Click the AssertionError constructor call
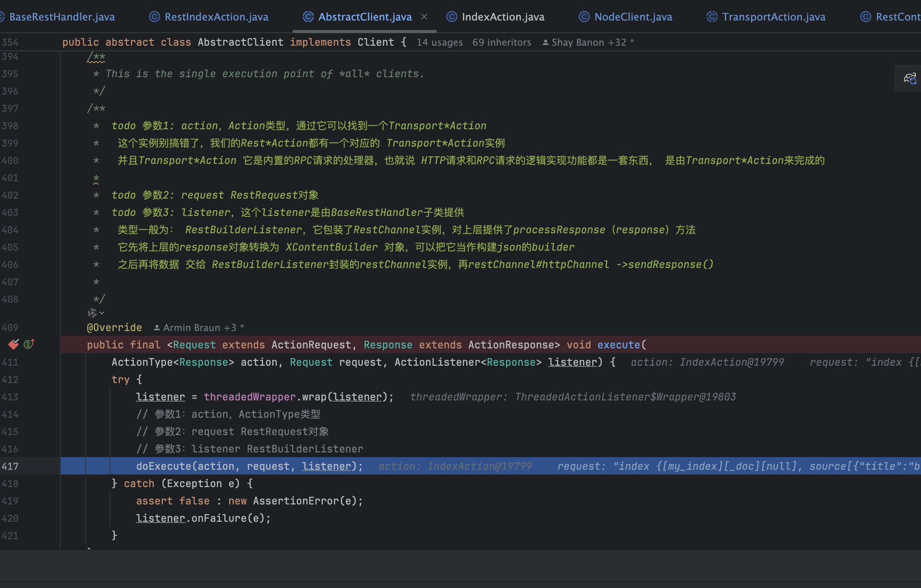The image size is (921, 588). (x=296, y=501)
